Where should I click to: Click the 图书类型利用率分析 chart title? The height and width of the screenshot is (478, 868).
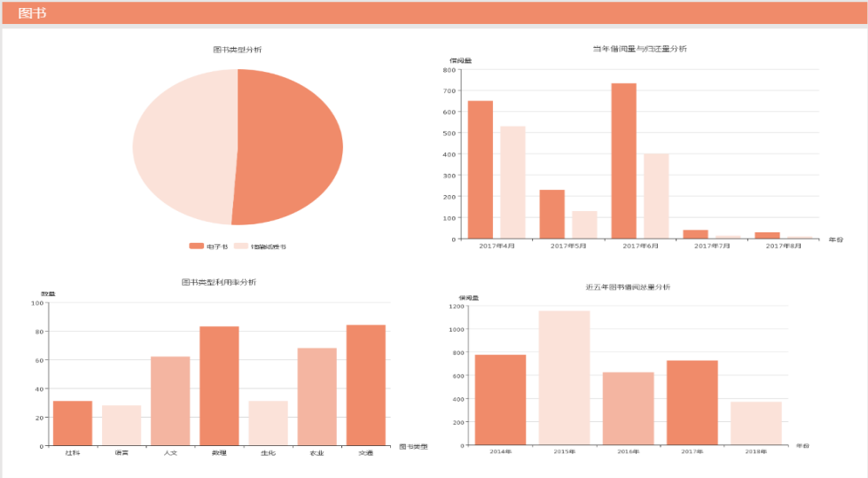(x=219, y=282)
